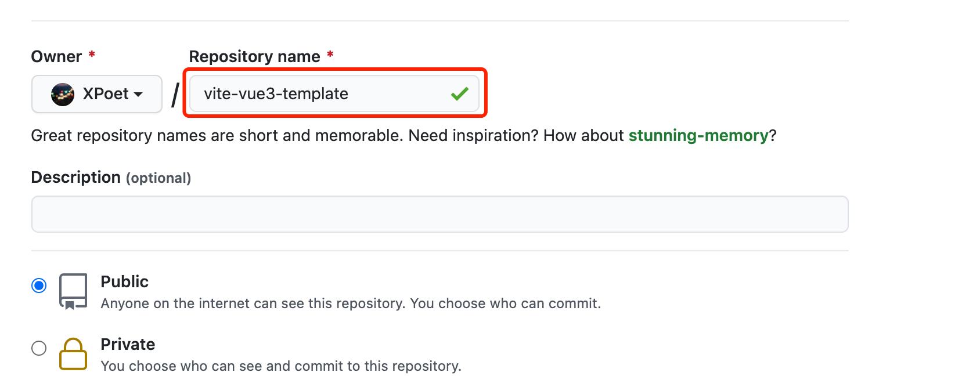The width and height of the screenshot is (980, 383).
Task: Click the slash separator after owner dropdown
Action: pyautogui.click(x=175, y=94)
